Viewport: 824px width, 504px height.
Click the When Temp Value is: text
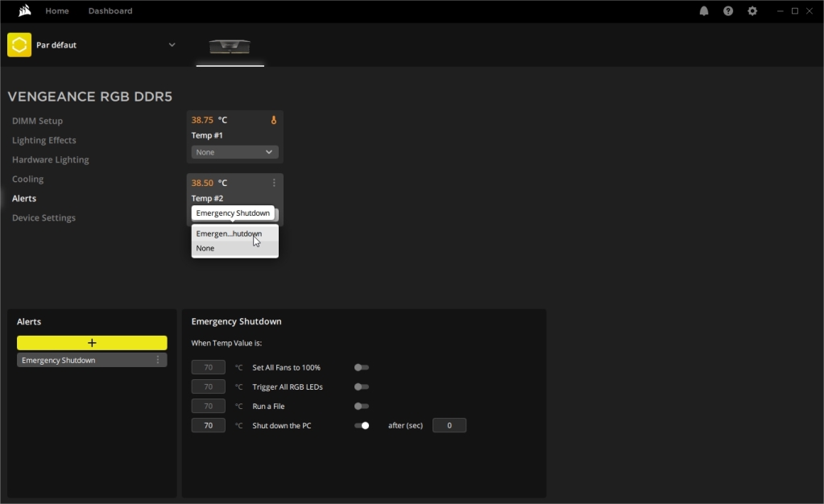click(x=226, y=343)
